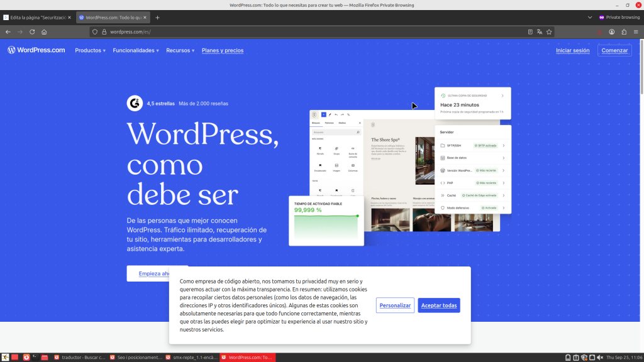
Task: Expand the Funcionalidades dropdown menu
Action: coord(135,50)
